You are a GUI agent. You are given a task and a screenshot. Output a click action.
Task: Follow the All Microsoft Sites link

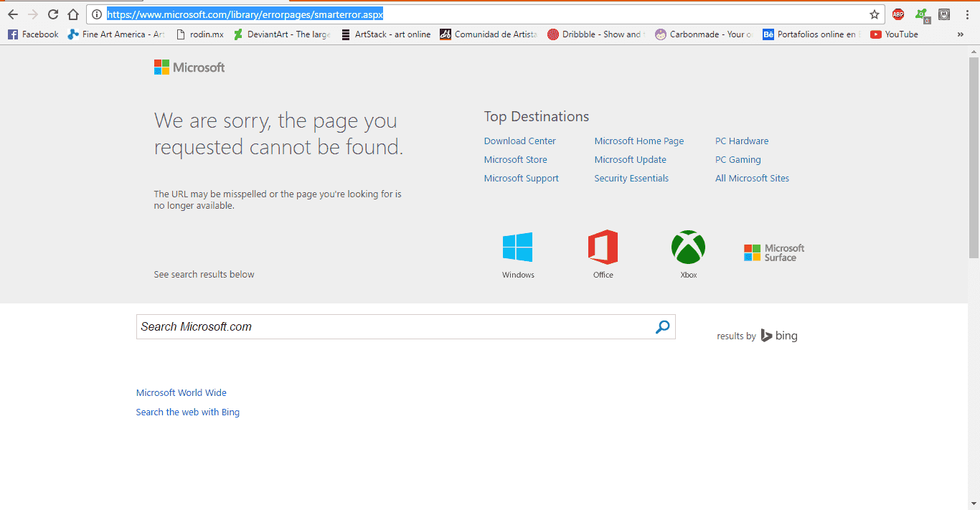[752, 179]
